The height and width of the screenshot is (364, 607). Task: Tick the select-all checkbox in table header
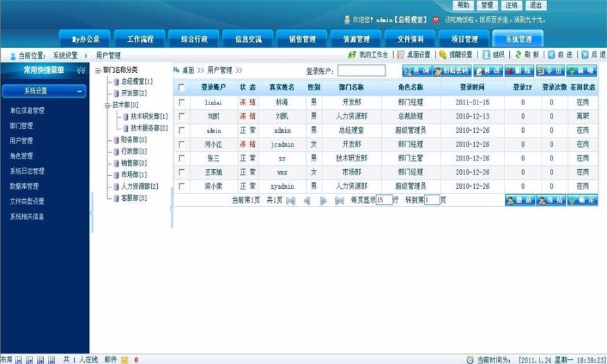click(181, 88)
